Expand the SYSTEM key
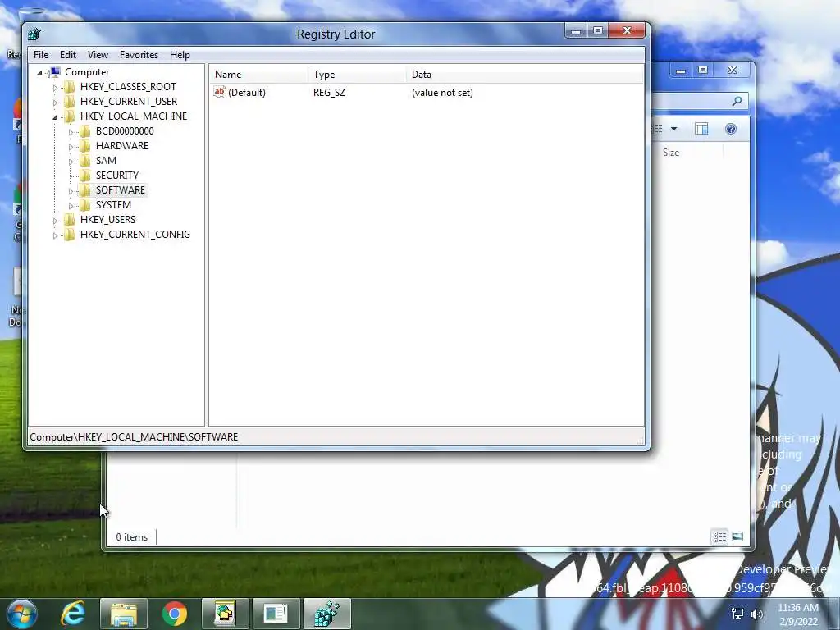The image size is (840, 630). pyautogui.click(x=71, y=206)
